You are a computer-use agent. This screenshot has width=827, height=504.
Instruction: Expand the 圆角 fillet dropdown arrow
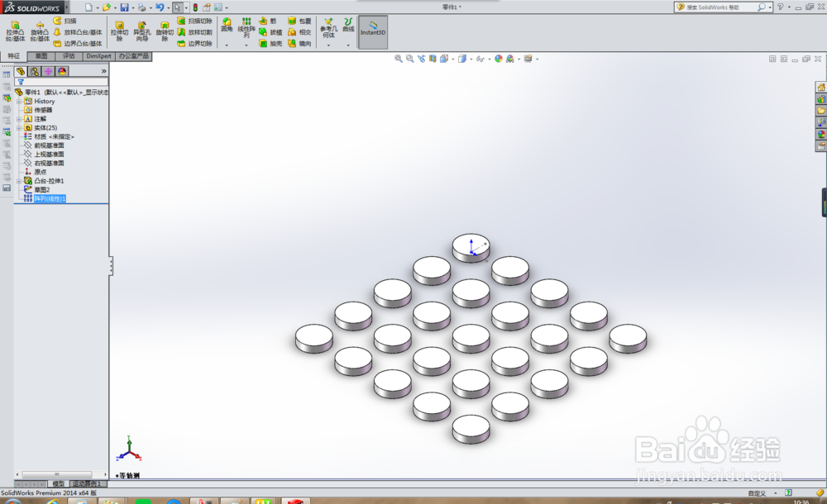click(227, 45)
